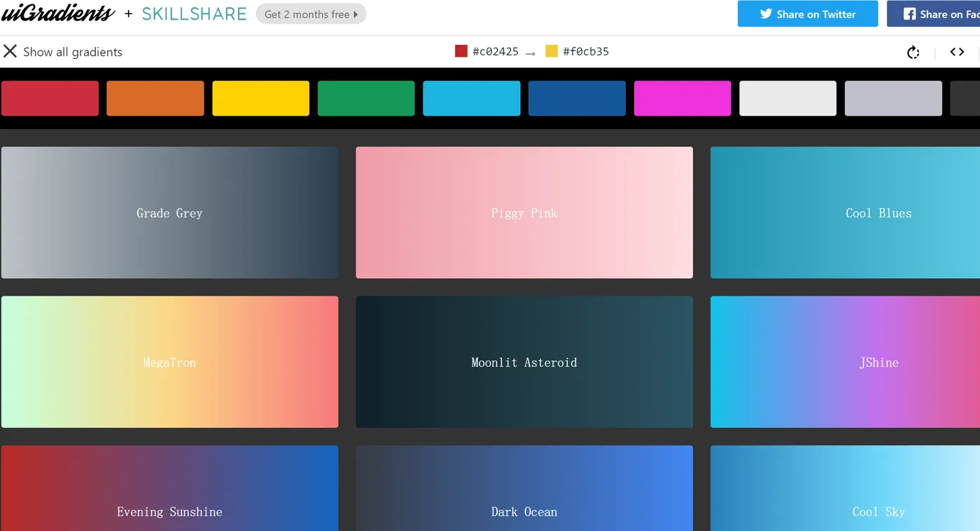Click the Show all gradients label
This screenshot has width=980, height=531.
(73, 52)
